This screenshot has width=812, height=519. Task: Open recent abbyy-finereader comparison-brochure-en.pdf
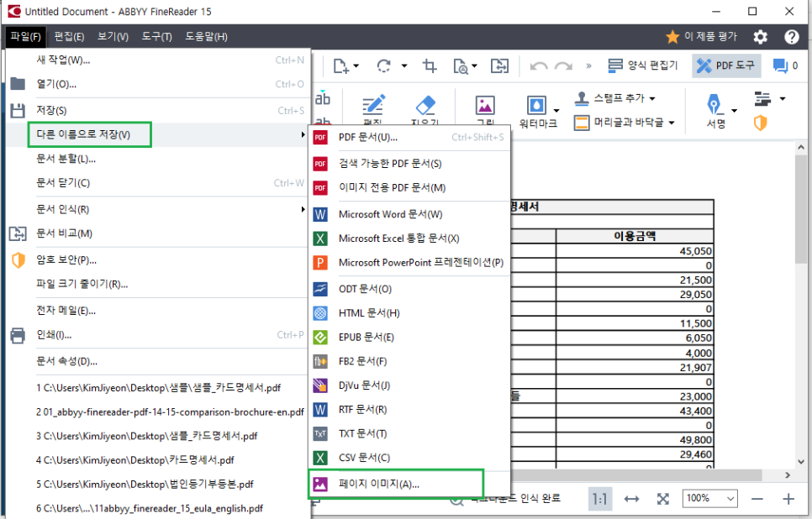point(158,412)
